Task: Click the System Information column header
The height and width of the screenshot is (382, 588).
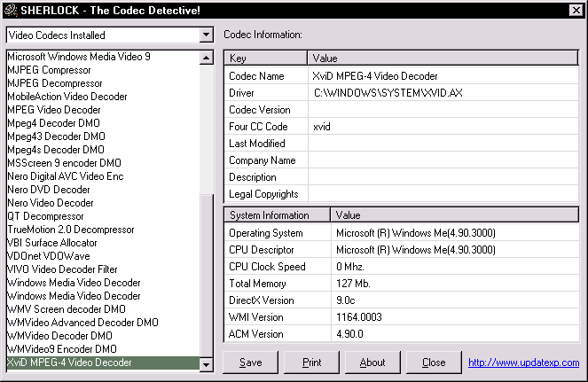Action: 276,215
